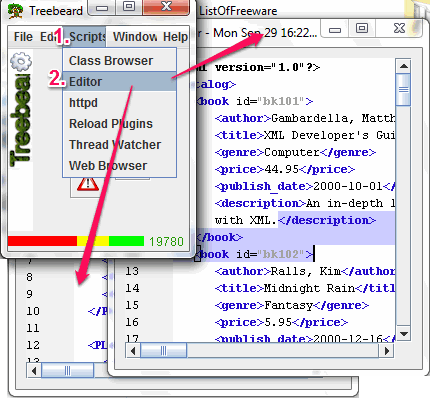Click the price 5.95 line
The width and height of the screenshot is (430, 398).
click(281, 322)
